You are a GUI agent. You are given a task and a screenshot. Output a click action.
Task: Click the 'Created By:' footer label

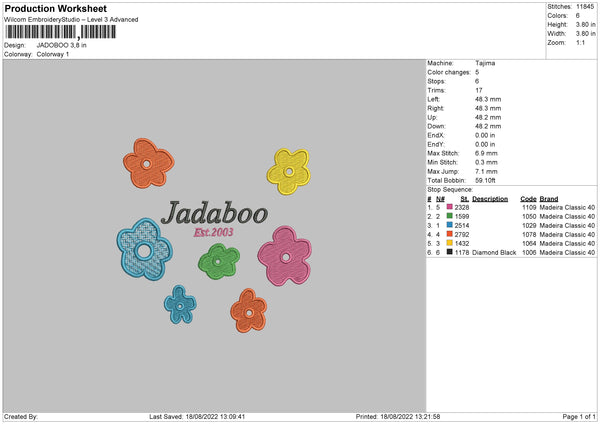(x=21, y=417)
